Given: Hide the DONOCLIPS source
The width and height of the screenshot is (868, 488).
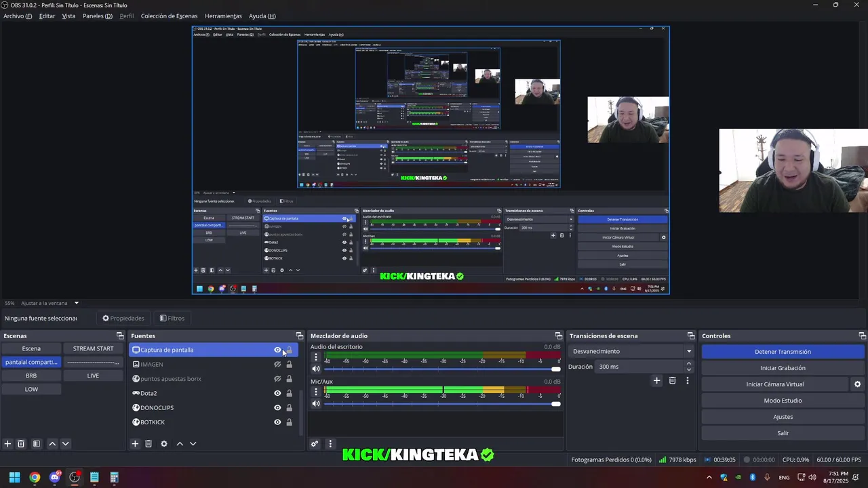Looking at the screenshot, I should [277, 408].
